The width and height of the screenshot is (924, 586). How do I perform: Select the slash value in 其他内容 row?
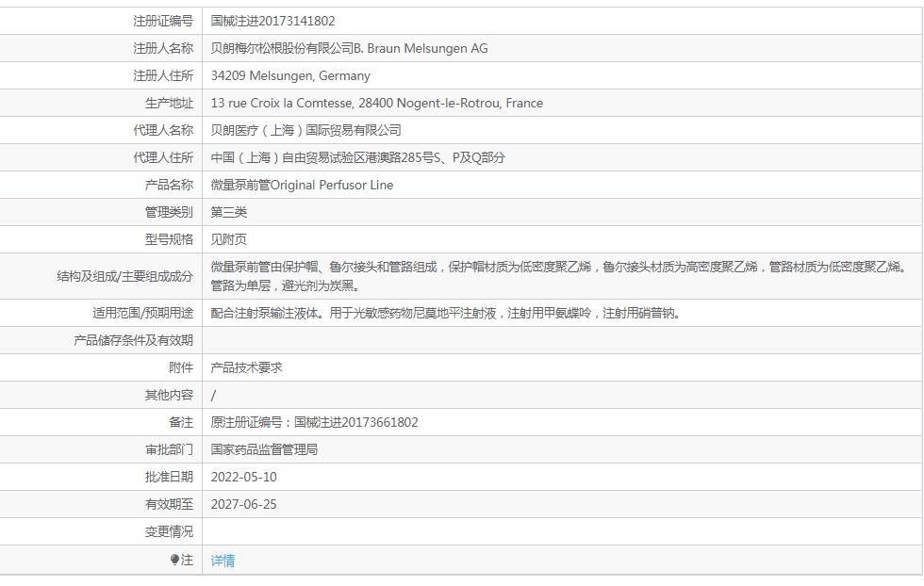213,395
